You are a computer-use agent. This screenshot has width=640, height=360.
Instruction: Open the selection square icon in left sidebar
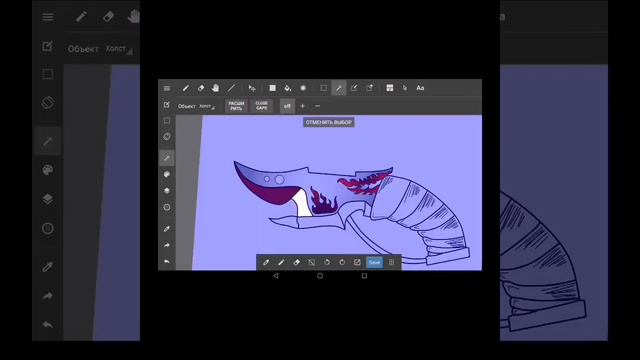(x=167, y=121)
